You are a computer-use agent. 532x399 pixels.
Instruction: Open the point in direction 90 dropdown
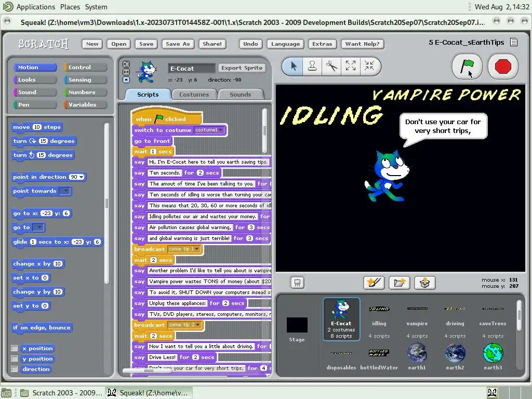tap(82, 177)
